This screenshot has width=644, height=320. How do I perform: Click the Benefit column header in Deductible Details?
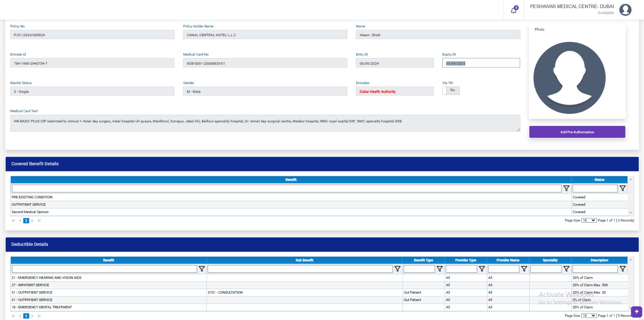[x=108, y=260]
